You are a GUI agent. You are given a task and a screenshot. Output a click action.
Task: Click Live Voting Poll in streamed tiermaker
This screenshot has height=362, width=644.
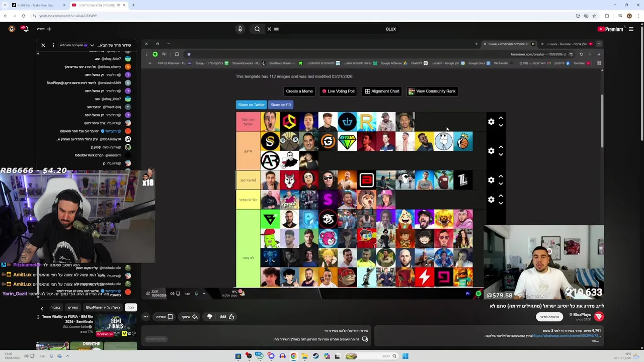(338, 91)
